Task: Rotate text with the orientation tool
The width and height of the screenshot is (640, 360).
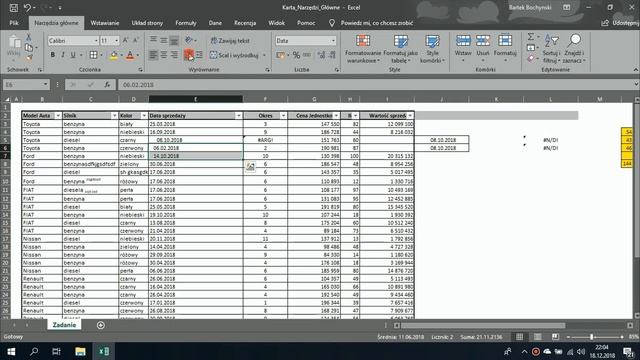Action: [189, 40]
